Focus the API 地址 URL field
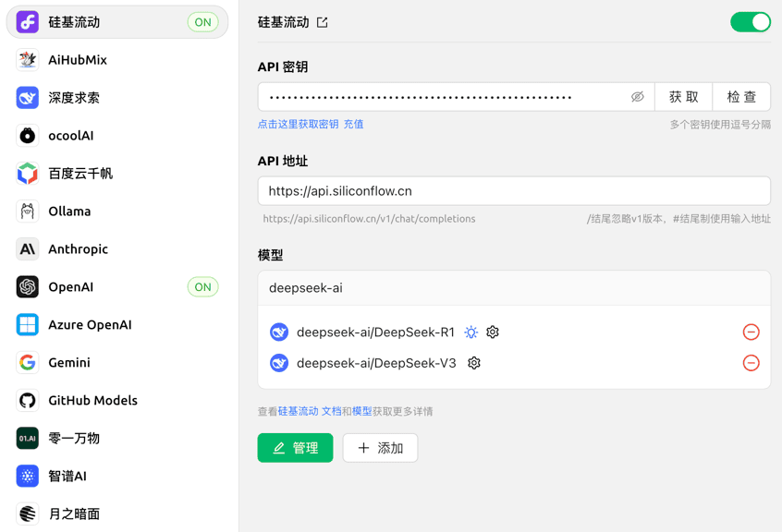This screenshot has height=532, width=782. 514,191
